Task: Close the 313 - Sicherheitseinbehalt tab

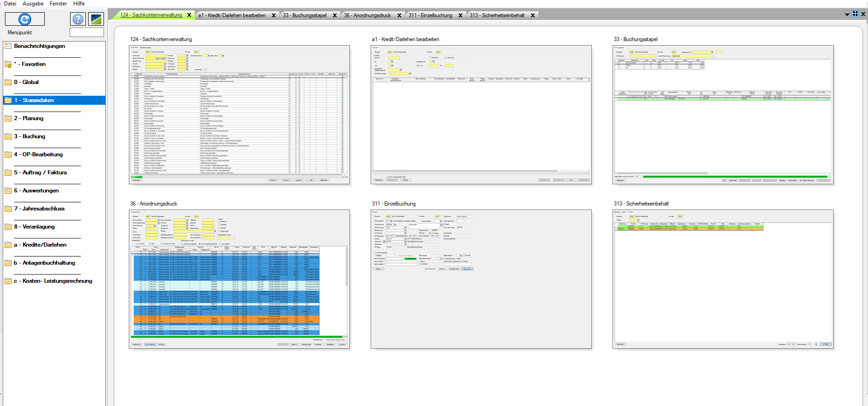Action: coord(533,15)
